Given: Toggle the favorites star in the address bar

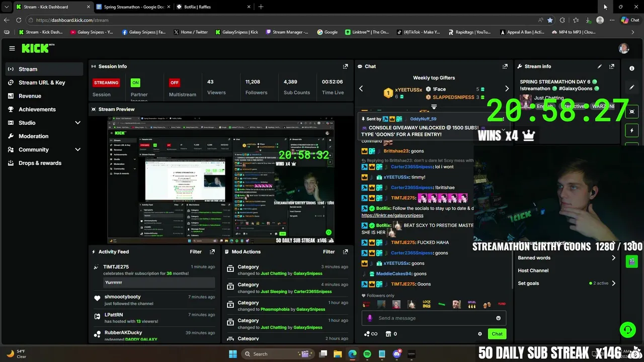Looking at the screenshot, I should point(550,20).
